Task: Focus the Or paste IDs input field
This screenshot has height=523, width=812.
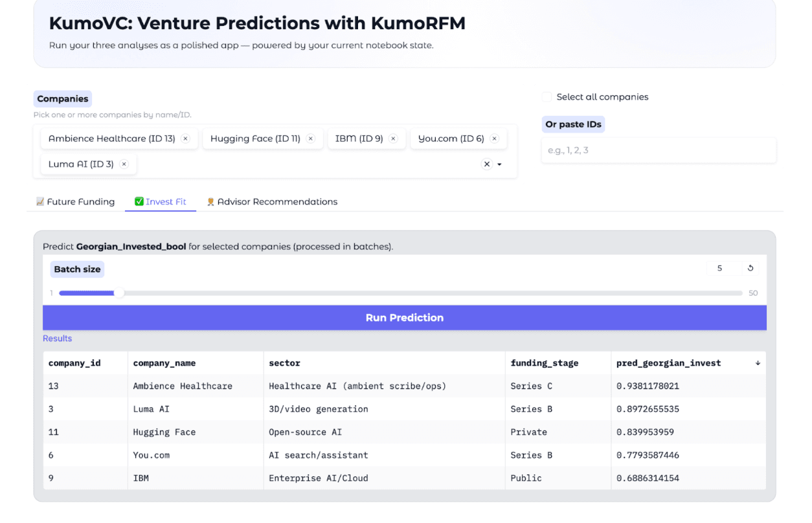Action: (x=658, y=150)
